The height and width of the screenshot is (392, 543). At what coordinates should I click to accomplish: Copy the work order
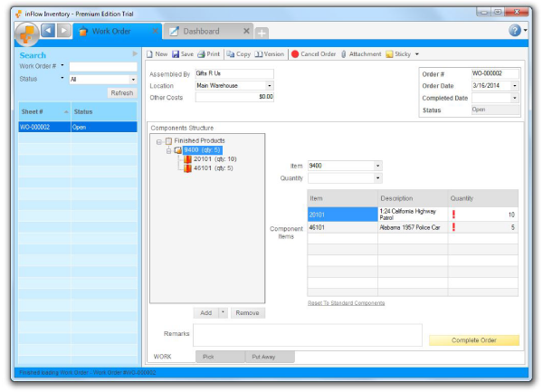tap(239, 54)
